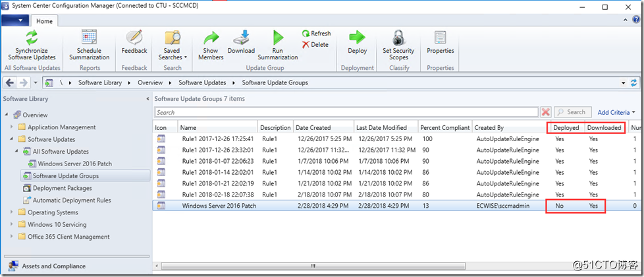This screenshot has width=644, height=277.
Task: Open the address bar dropdown arrow
Action: pyautogui.click(x=624, y=82)
